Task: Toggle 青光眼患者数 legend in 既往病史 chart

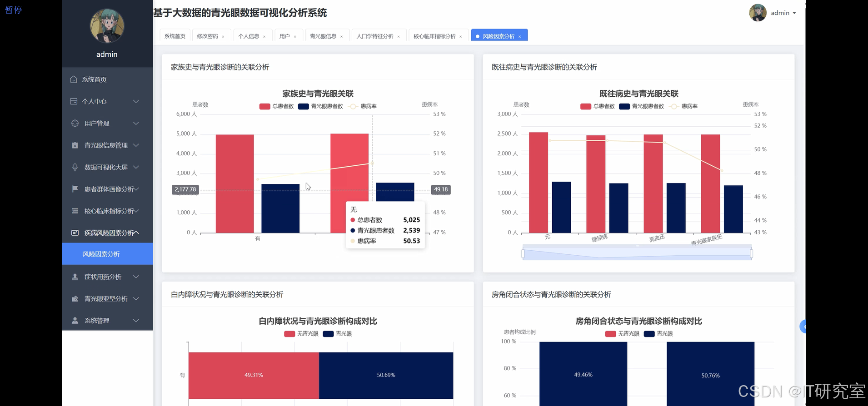Action: tap(641, 106)
